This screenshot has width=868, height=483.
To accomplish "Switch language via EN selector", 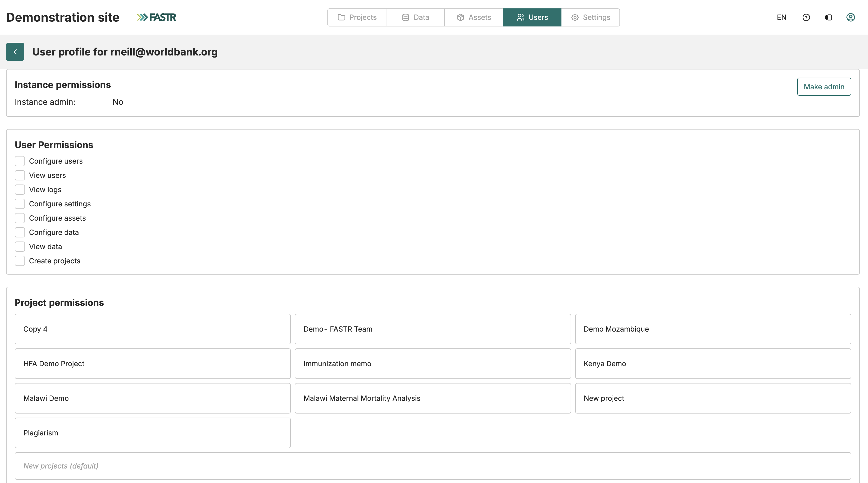I will [x=782, y=18].
